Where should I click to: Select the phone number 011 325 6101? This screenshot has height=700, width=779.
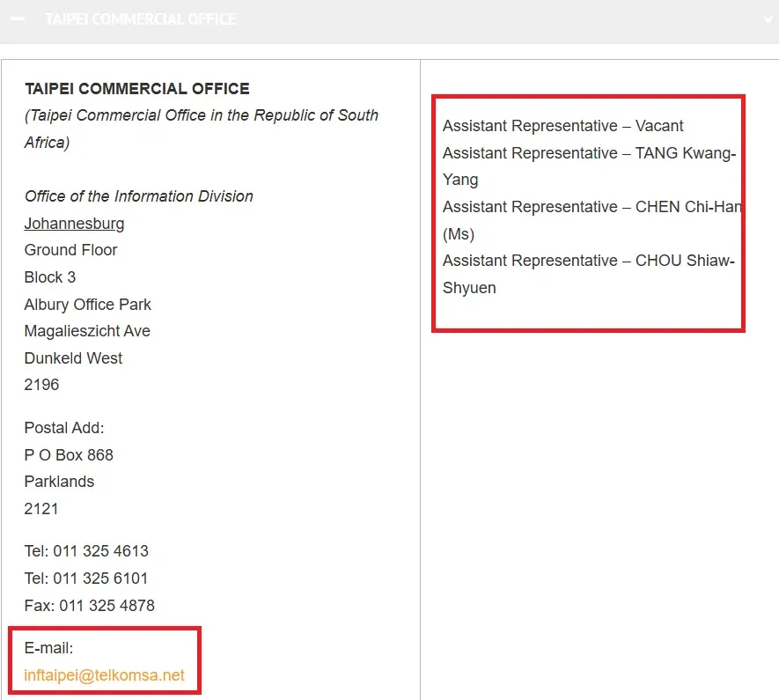click(101, 578)
